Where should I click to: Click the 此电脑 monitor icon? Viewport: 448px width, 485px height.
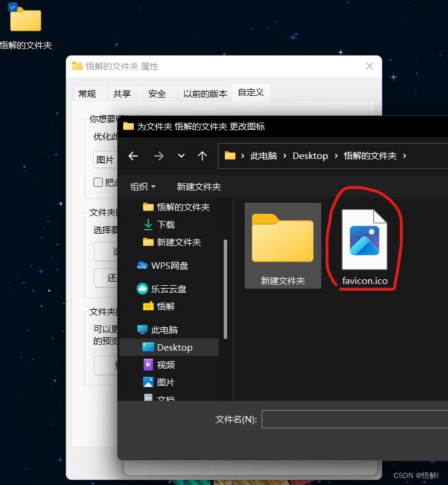pos(142,330)
